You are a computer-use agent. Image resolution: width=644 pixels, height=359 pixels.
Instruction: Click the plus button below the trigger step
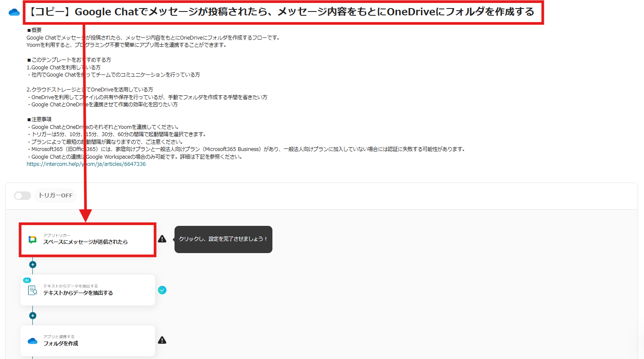tap(33, 264)
